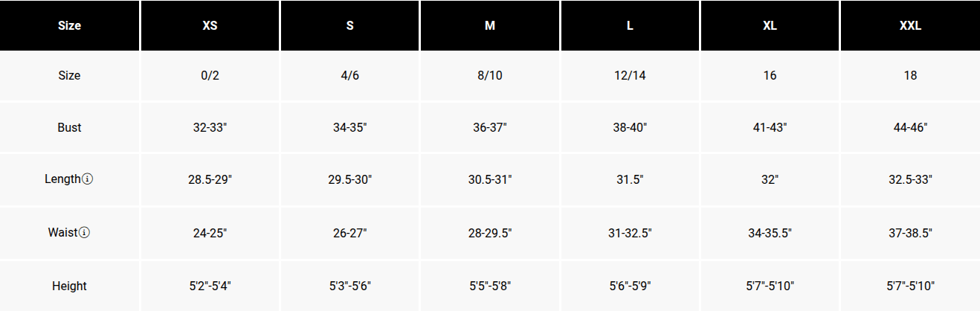Click the black Size header cell

69,25
